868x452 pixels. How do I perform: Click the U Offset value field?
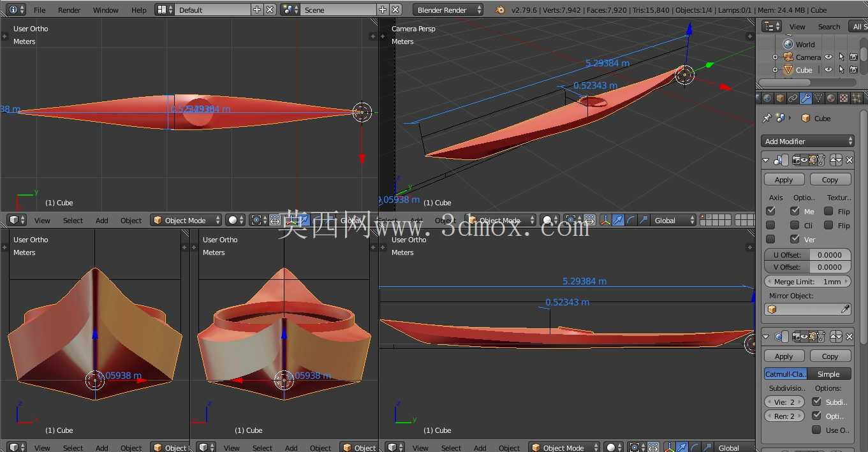coord(807,254)
